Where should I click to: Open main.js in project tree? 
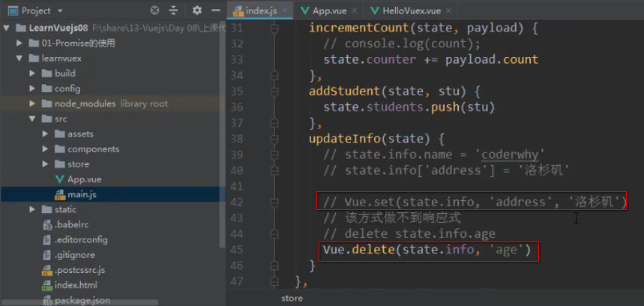[82, 194]
